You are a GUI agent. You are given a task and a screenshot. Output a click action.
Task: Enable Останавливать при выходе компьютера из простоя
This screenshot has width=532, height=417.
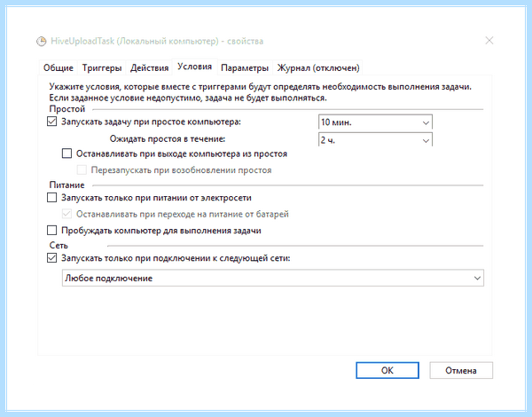66,153
